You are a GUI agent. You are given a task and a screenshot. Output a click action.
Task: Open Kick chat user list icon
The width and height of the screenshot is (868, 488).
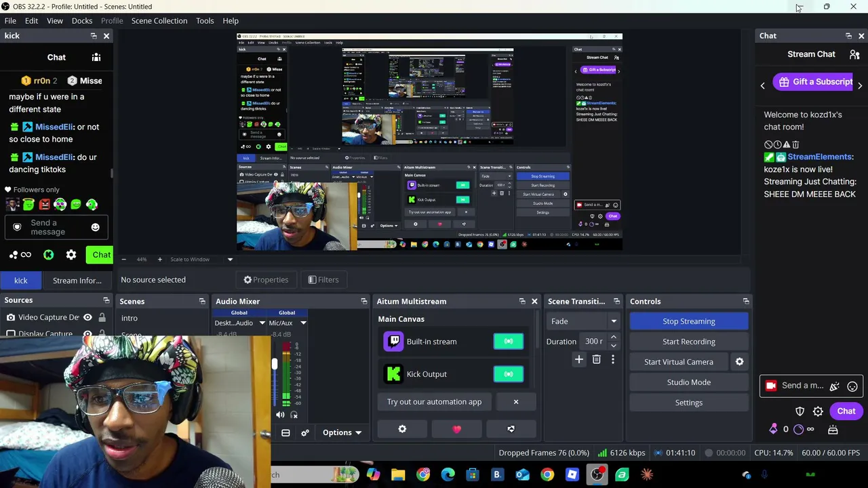[96, 58]
